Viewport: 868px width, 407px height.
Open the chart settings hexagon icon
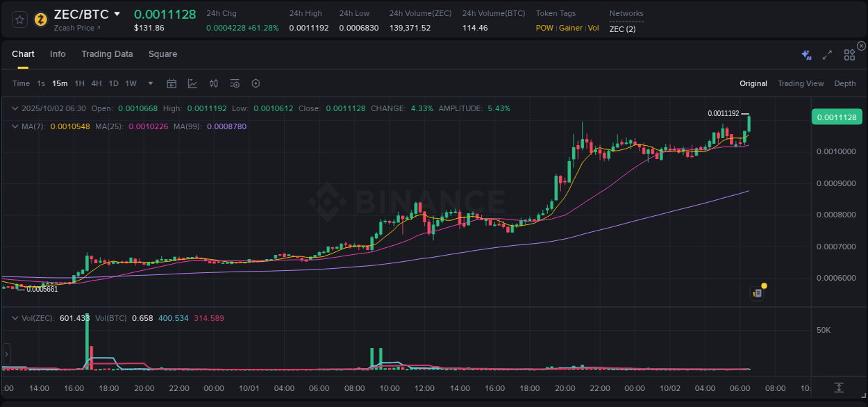tap(256, 83)
